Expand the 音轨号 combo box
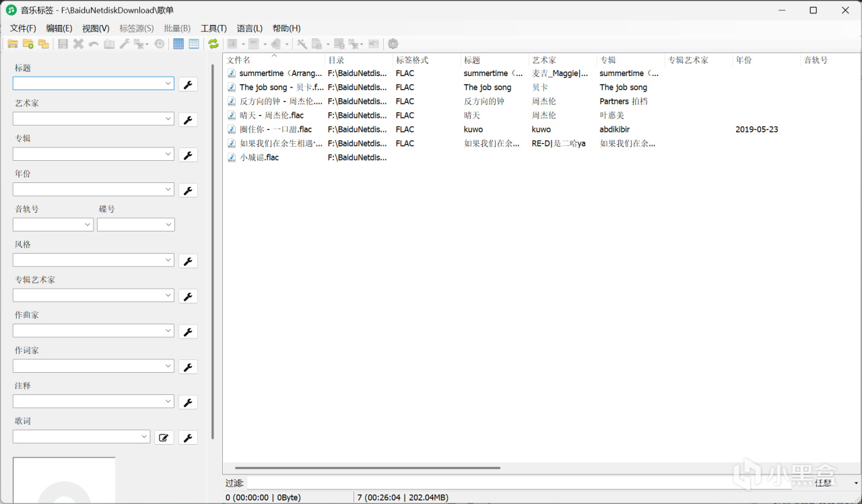The height and width of the screenshot is (504, 862). (88, 225)
